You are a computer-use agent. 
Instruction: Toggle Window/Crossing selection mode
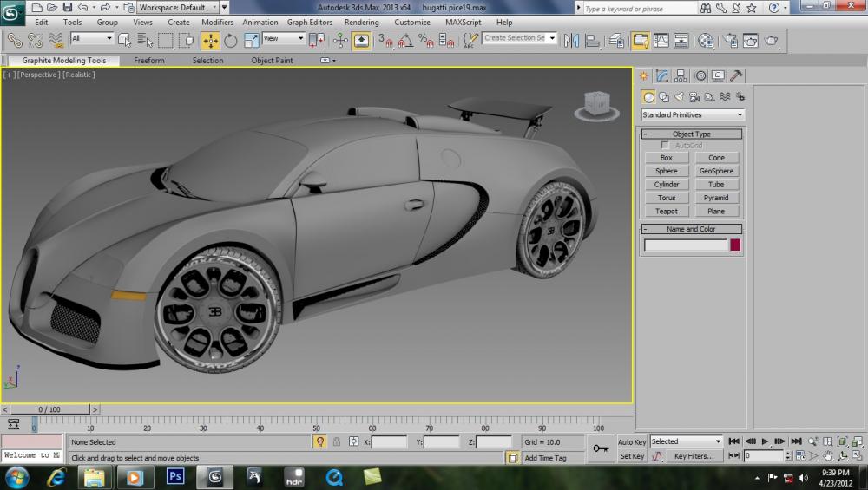(x=187, y=41)
